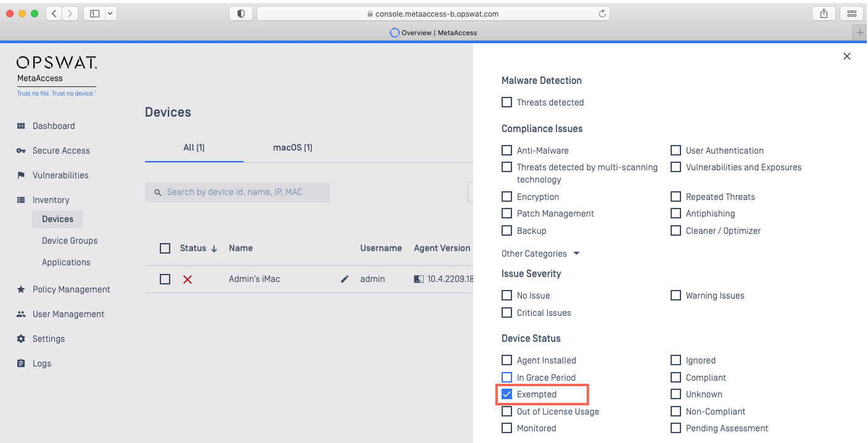The width and height of the screenshot is (868, 443).
Task: Close the filter panel with X
Action: pos(847,56)
